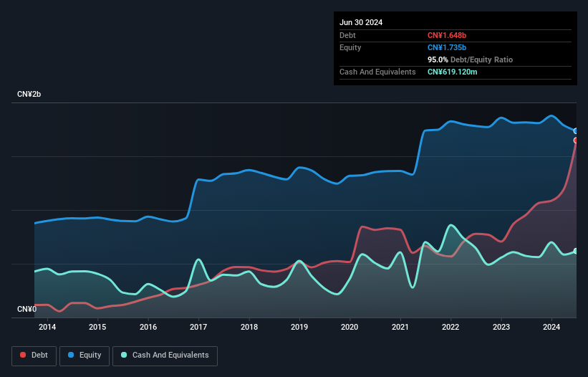588x377 pixels.
Task: Select the blue Equity endpoint marker
Action: pyautogui.click(x=576, y=131)
